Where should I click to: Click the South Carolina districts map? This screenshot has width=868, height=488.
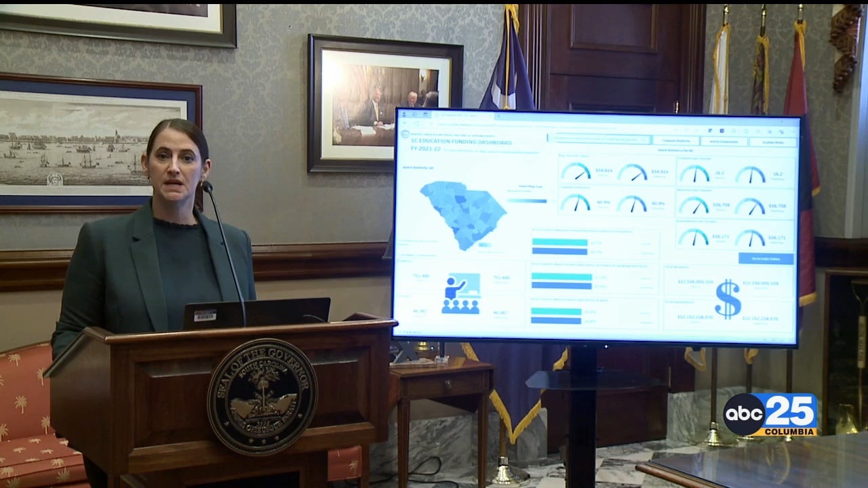click(x=463, y=214)
